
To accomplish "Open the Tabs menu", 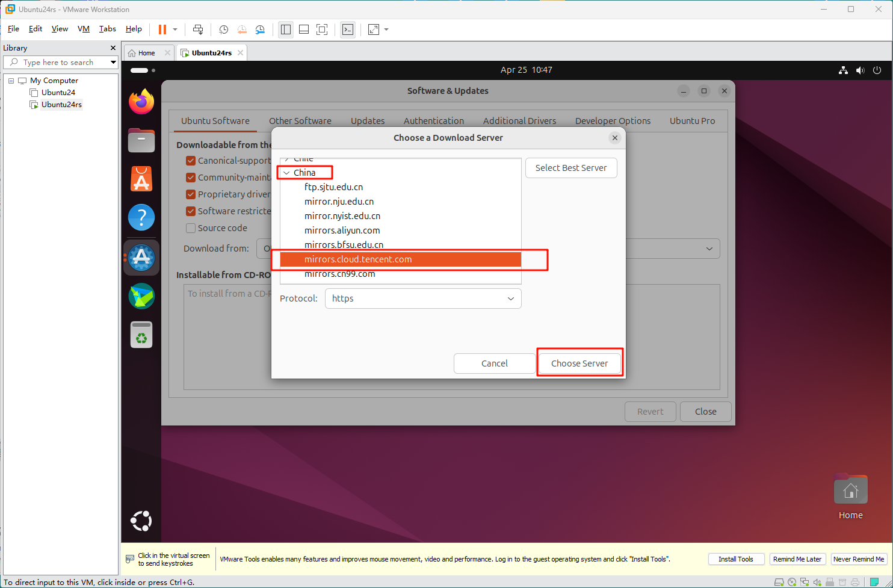I will pyautogui.click(x=108, y=29).
